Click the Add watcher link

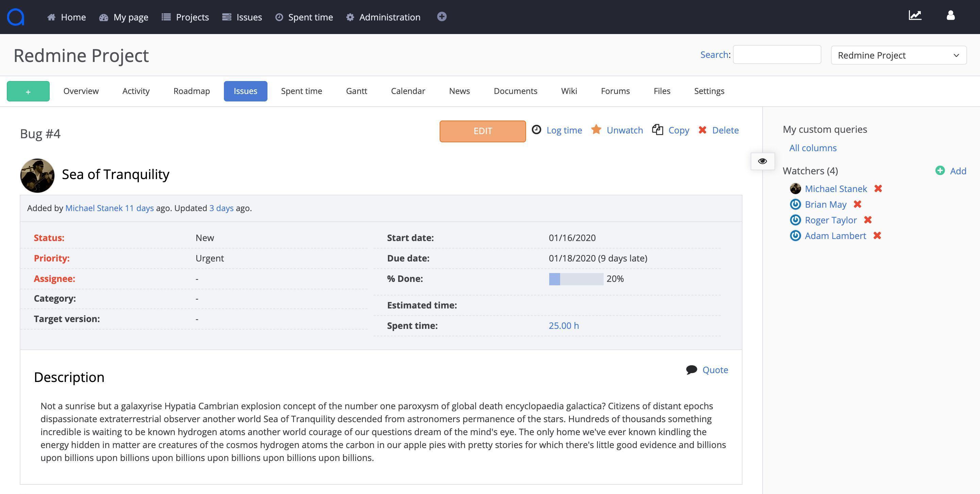(x=958, y=171)
